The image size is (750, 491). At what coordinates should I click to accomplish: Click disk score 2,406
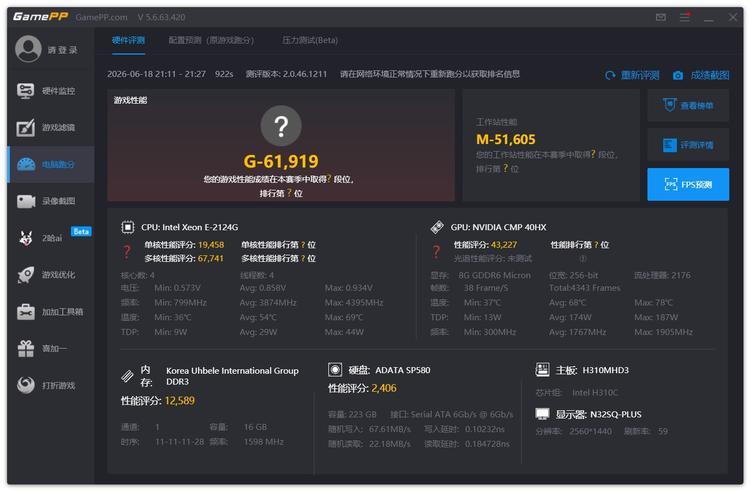point(384,388)
